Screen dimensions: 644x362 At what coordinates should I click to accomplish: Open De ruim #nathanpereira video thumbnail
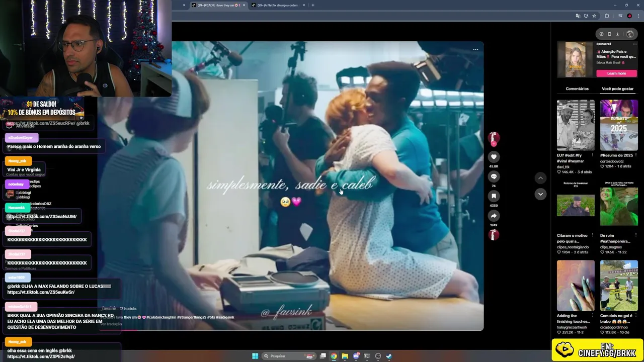(619, 205)
